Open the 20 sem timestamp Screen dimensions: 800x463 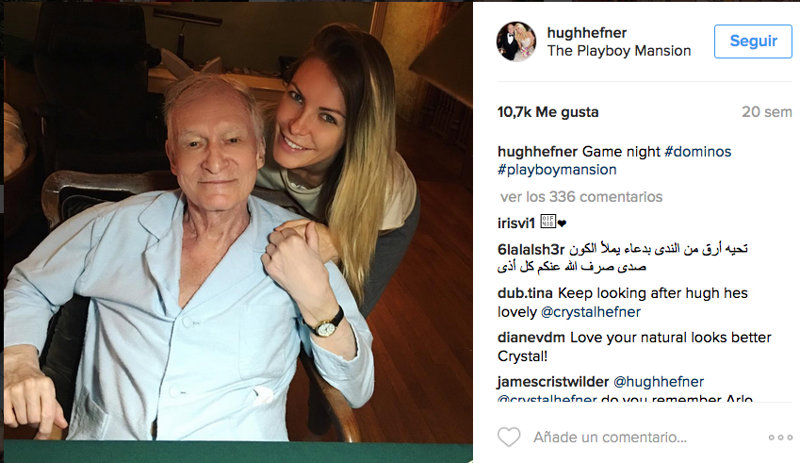(767, 112)
